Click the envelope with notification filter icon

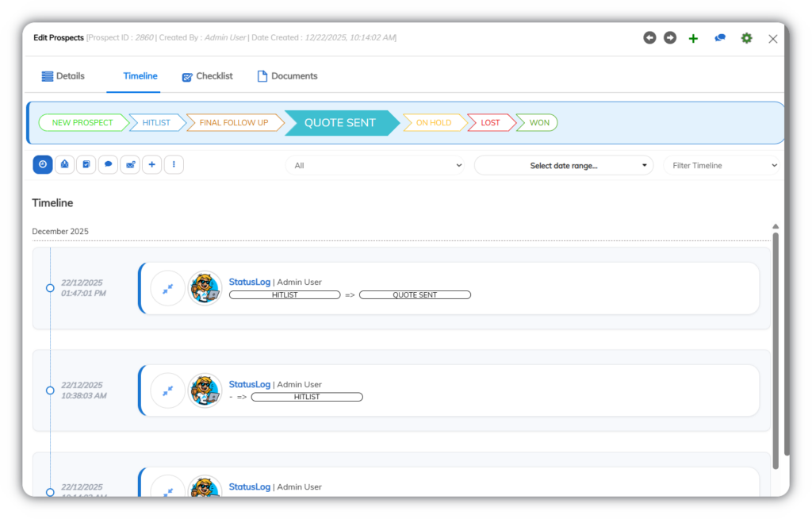tap(131, 164)
